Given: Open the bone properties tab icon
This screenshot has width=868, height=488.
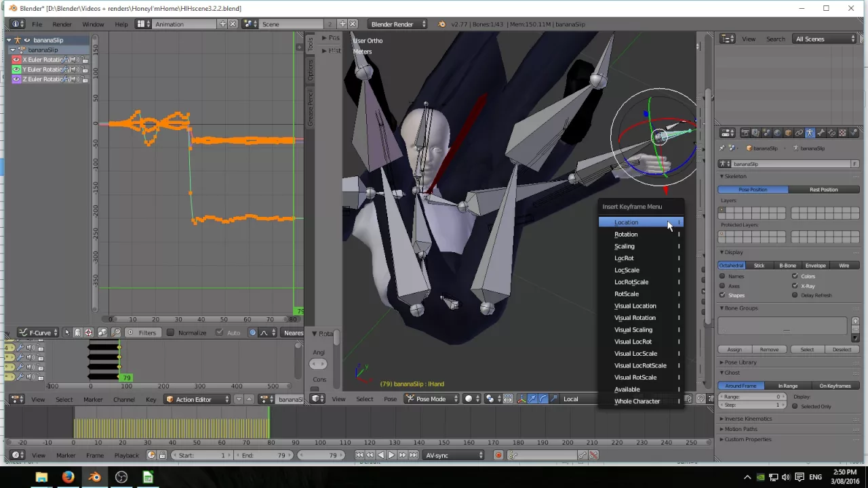Looking at the screenshot, I should pyautogui.click(x=821, y=133).
